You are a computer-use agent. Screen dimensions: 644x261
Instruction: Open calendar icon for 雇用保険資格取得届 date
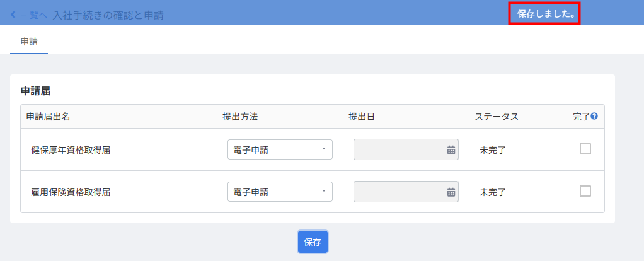(x=451, y=192)
